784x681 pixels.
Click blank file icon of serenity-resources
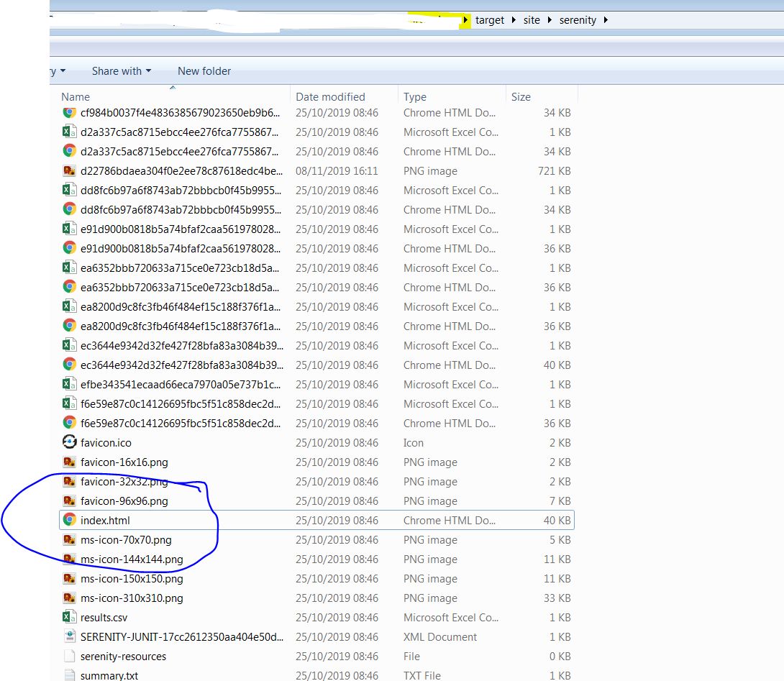70,656
